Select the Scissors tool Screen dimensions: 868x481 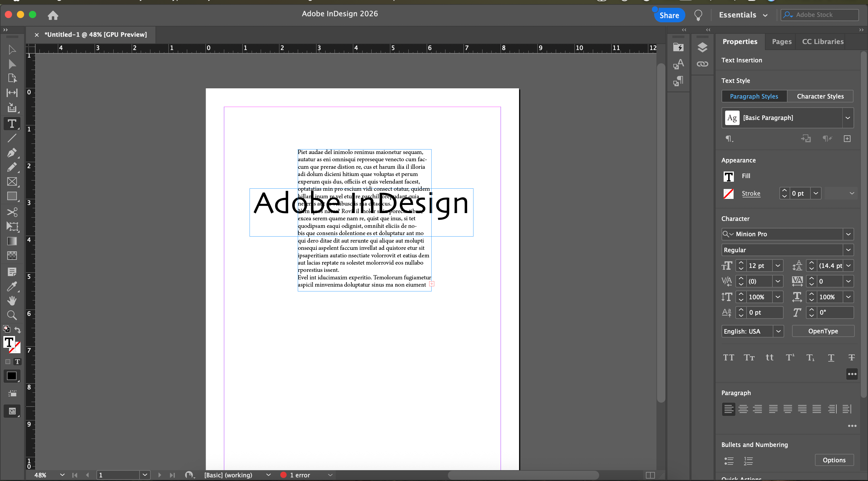tap(12, 212)
